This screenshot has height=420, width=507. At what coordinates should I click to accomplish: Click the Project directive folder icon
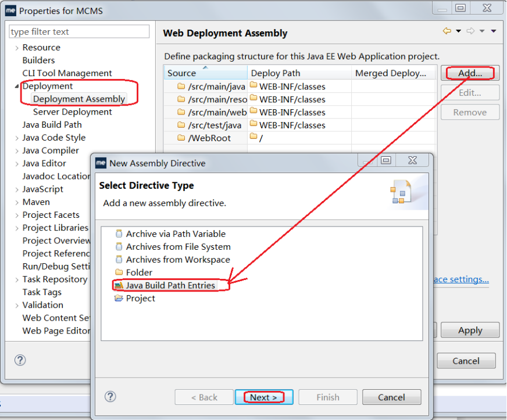[x=119, y=298]
